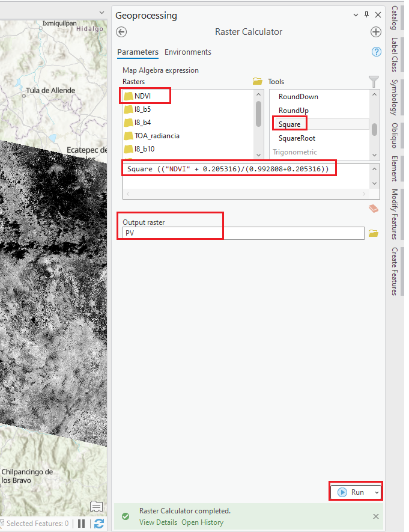Click the Output raster PV text field
This screenshot has height=532, width=409.
(243, 233)
